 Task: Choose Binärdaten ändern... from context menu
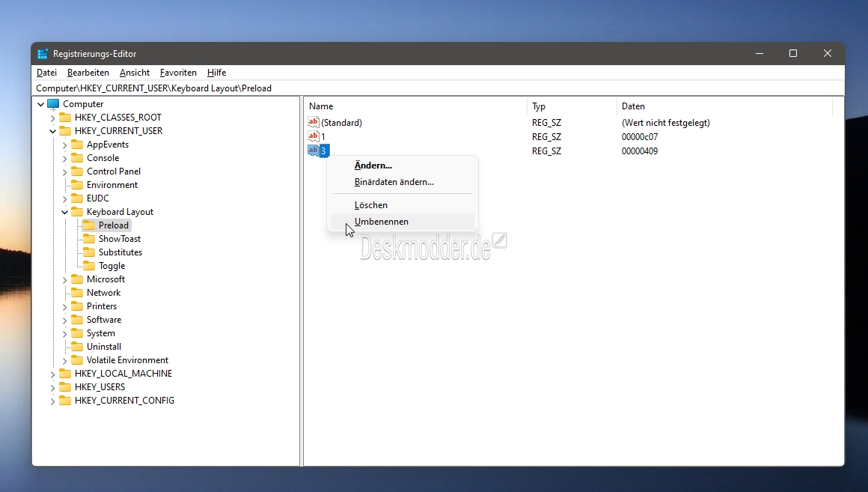click(x=403, y=182)
